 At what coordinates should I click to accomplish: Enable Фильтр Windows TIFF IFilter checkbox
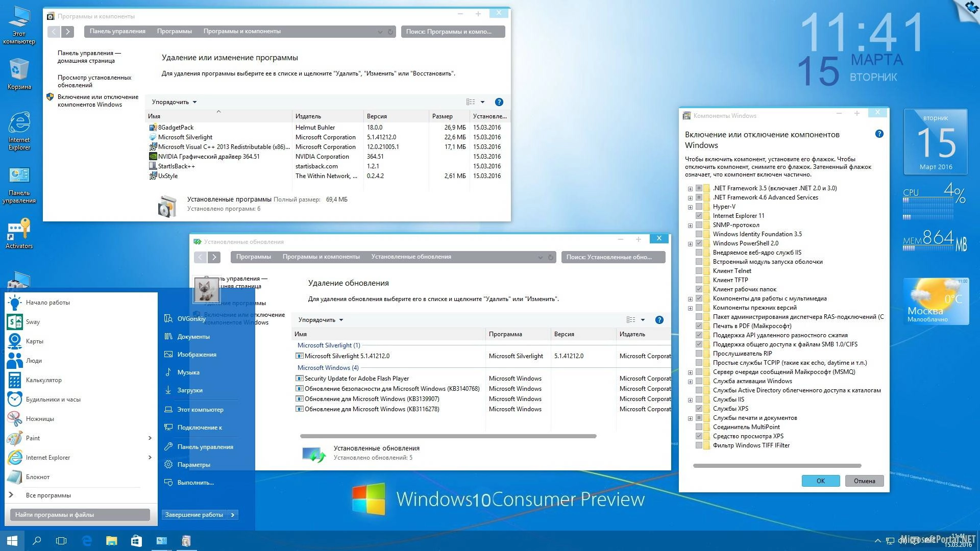tap(699, 445)
